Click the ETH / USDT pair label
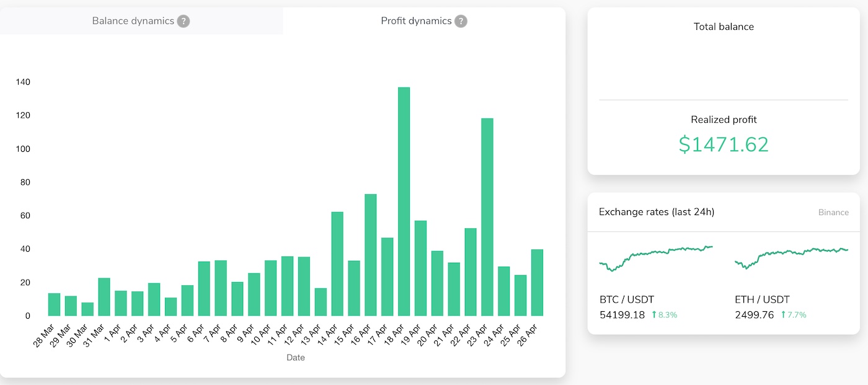 [762, 299]
